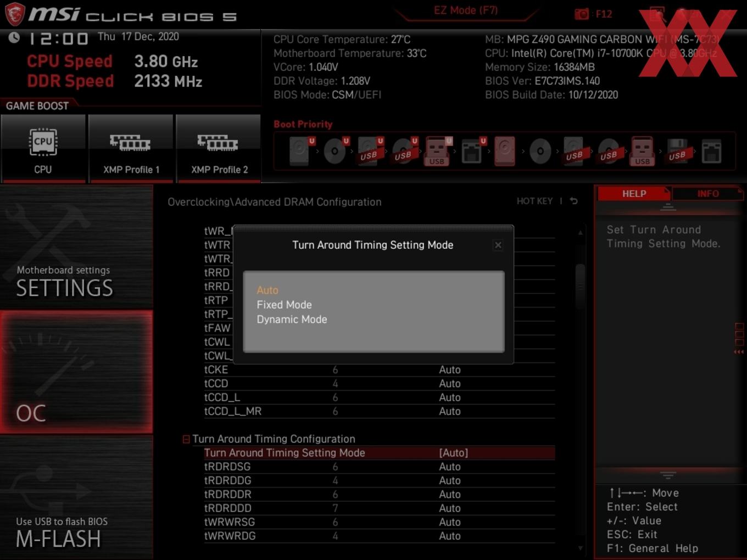Screen dimensions: 747x560
Task: Switch to EZ Mode (F7)
Action: coord(466,10)
